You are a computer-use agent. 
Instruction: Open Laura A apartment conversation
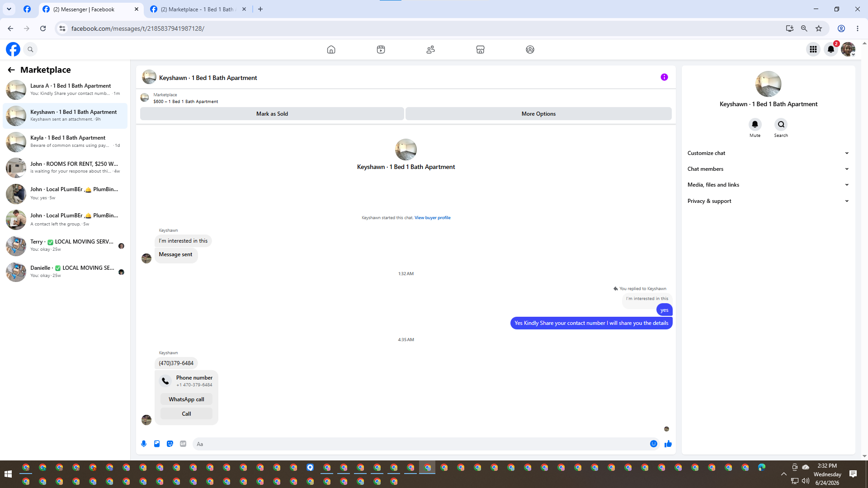tap(65, 89)
